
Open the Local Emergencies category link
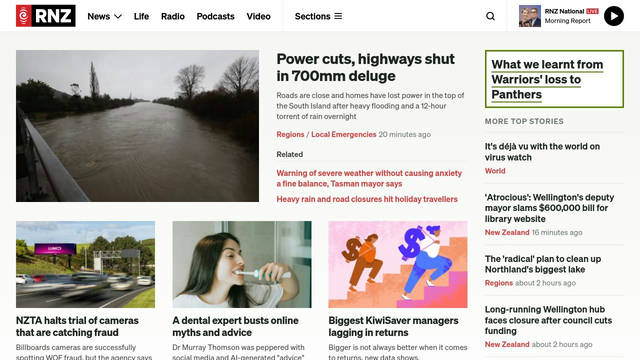(x=344, y=134)
